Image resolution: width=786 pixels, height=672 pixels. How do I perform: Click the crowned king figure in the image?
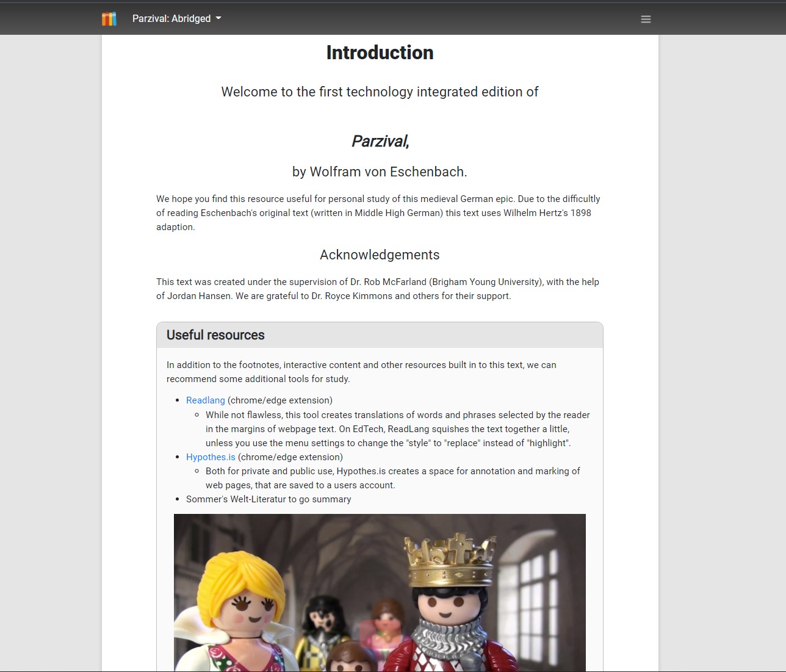(452, 604)
